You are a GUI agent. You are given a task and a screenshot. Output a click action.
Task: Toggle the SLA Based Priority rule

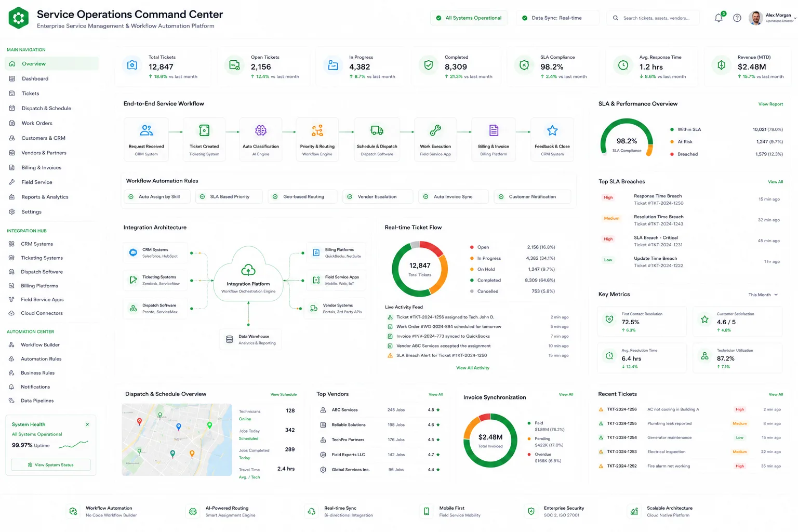click(229, 197)
